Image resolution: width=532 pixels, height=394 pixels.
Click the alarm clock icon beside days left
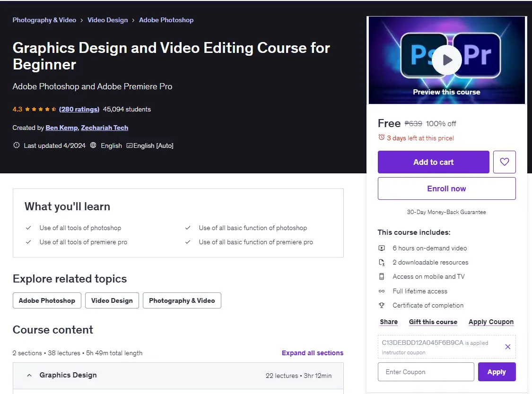tap(382, 137)
